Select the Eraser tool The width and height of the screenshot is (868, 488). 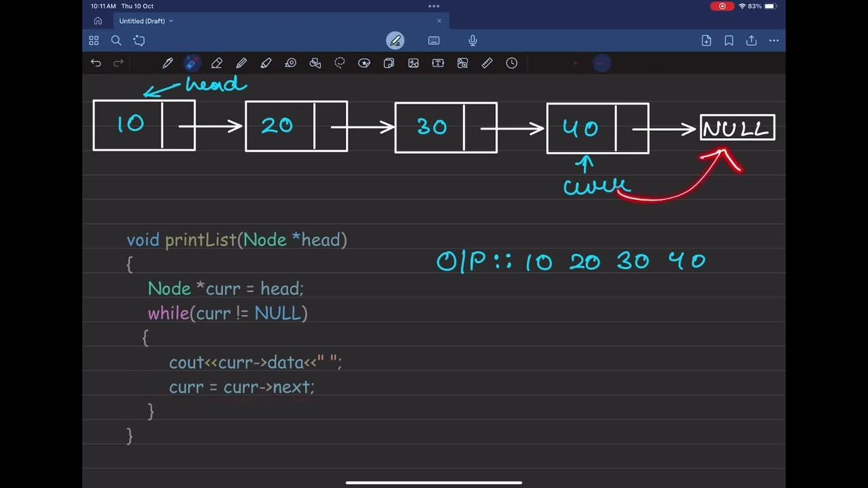pos(216,63)
